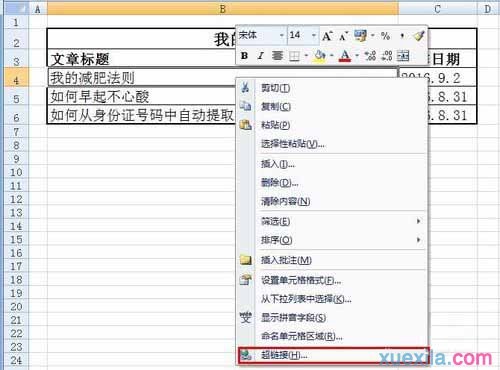500x370 pixels.
Task: Select column B header
Action: [x=223, y=9]
